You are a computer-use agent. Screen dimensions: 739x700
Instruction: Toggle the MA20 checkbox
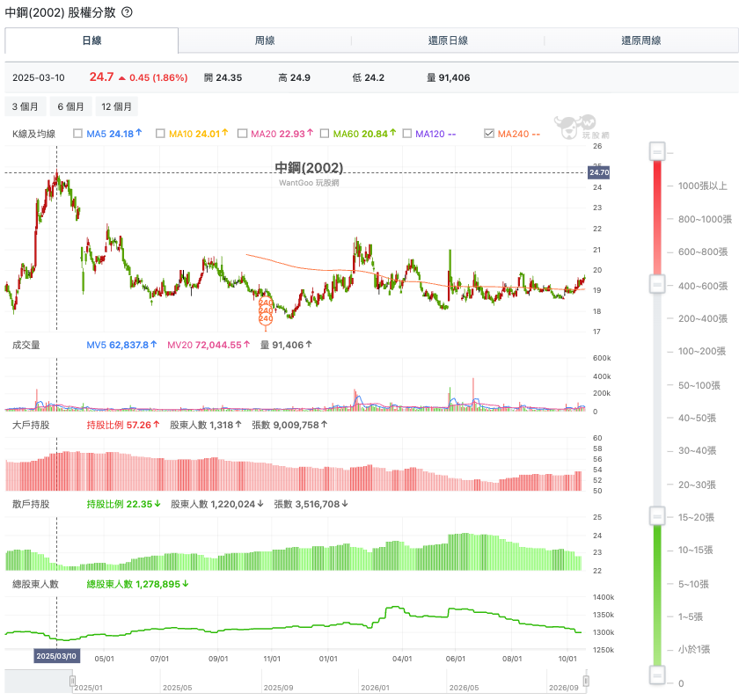click(x=242, y=134)
